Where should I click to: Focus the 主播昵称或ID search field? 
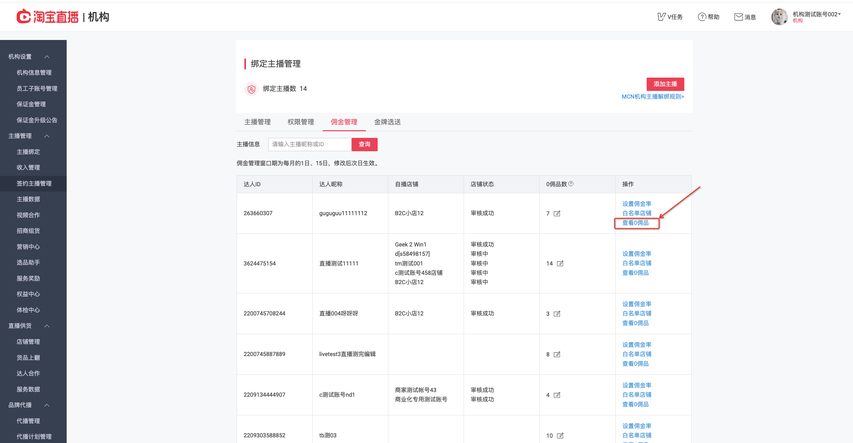tap(310, 144)
